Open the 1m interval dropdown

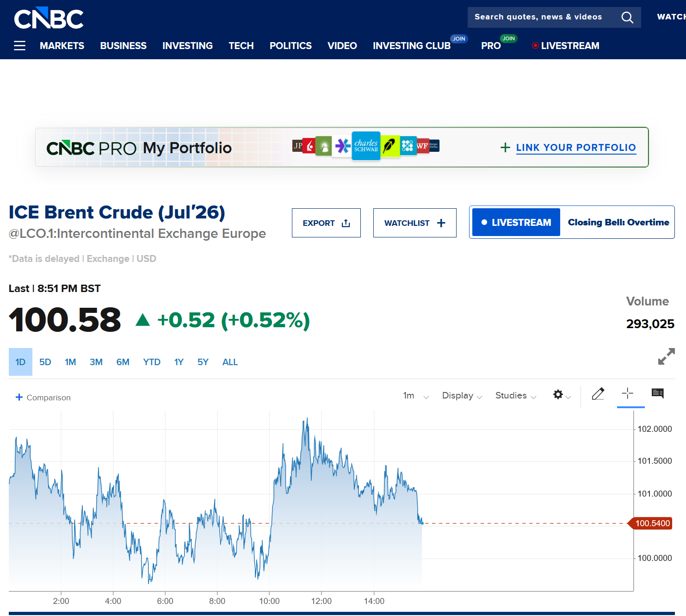coord(416,396)
